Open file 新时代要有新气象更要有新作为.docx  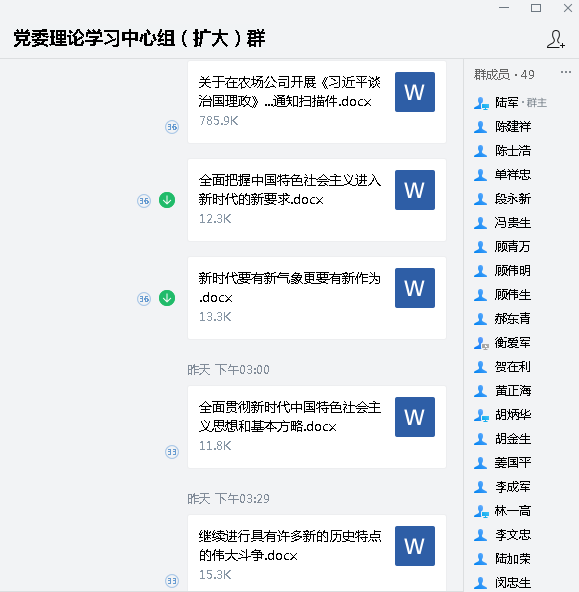point(317,298)
